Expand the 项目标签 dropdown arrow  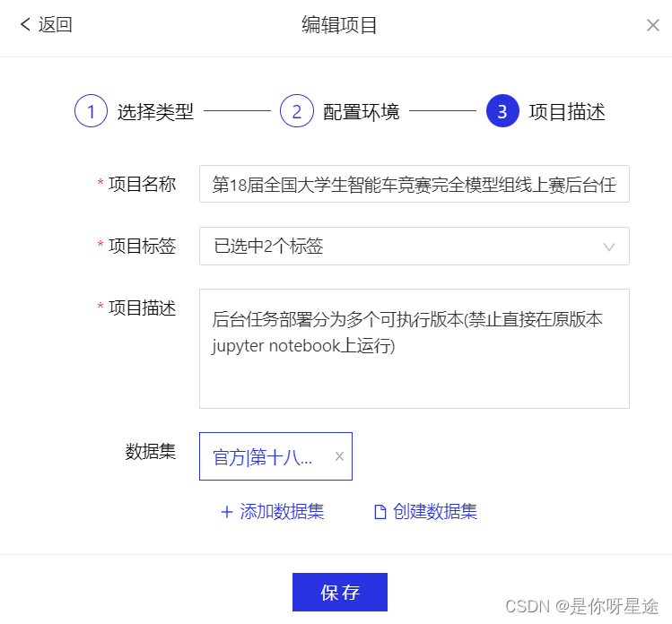609,247
